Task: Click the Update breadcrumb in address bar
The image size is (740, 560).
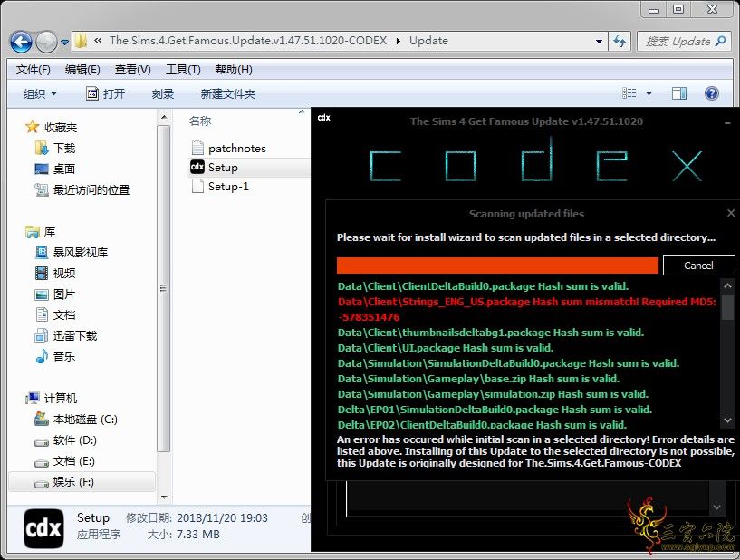Action: 428,41
